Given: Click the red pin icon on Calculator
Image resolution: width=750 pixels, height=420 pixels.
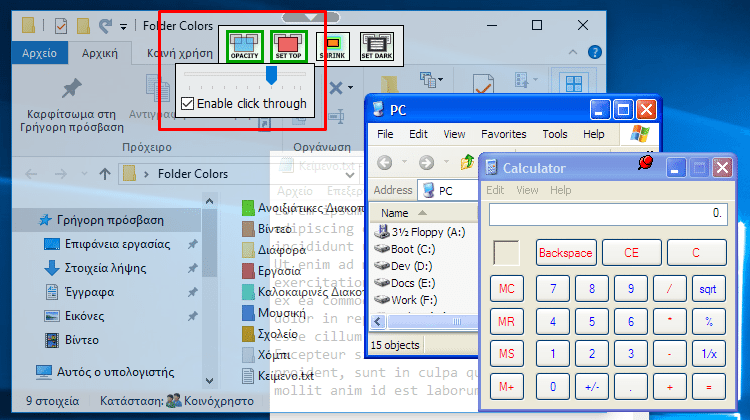Looking at the screenshot, I should click(x=645, y=163).
